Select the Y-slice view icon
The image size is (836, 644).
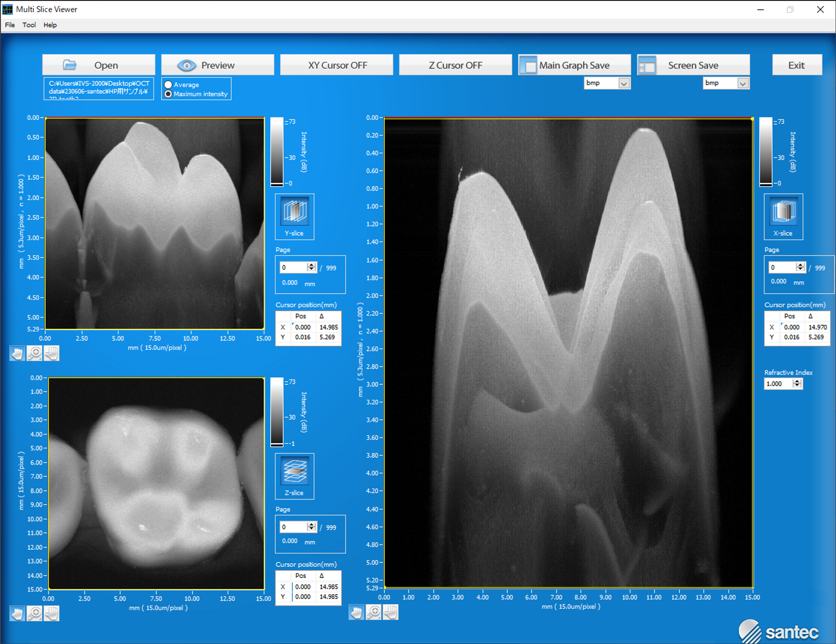pyautogui.click(x=294, y=212)
